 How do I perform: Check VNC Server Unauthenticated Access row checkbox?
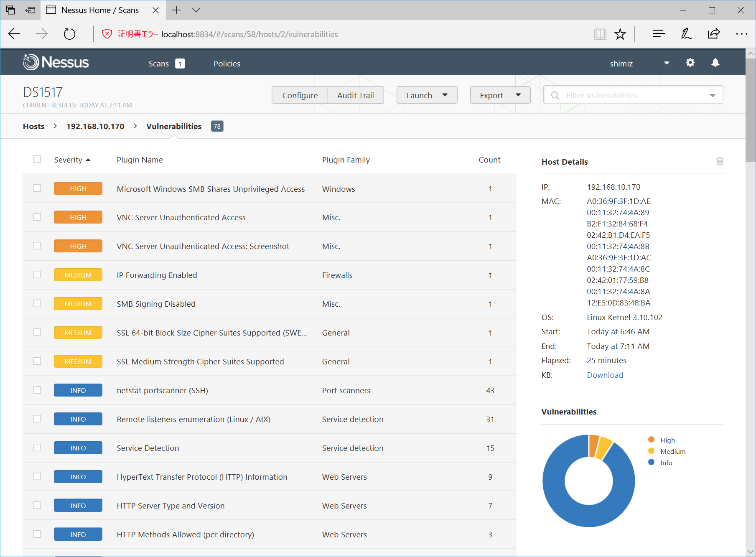pos(37,217)
